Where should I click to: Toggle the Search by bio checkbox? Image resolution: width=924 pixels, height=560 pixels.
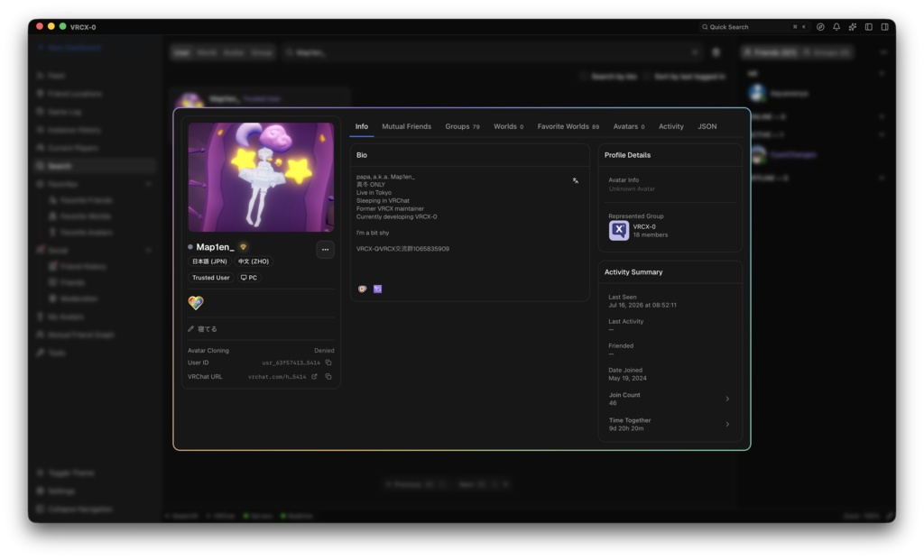coord(583,77)
